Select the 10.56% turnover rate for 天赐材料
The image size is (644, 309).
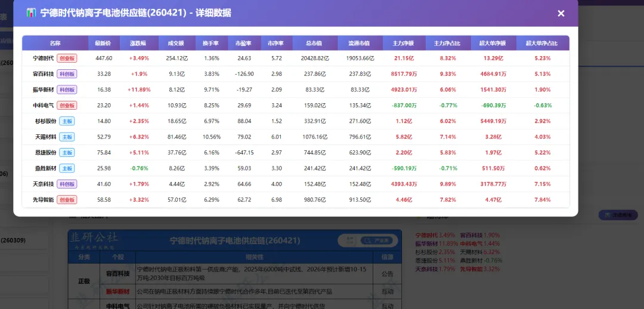(212, 137)
